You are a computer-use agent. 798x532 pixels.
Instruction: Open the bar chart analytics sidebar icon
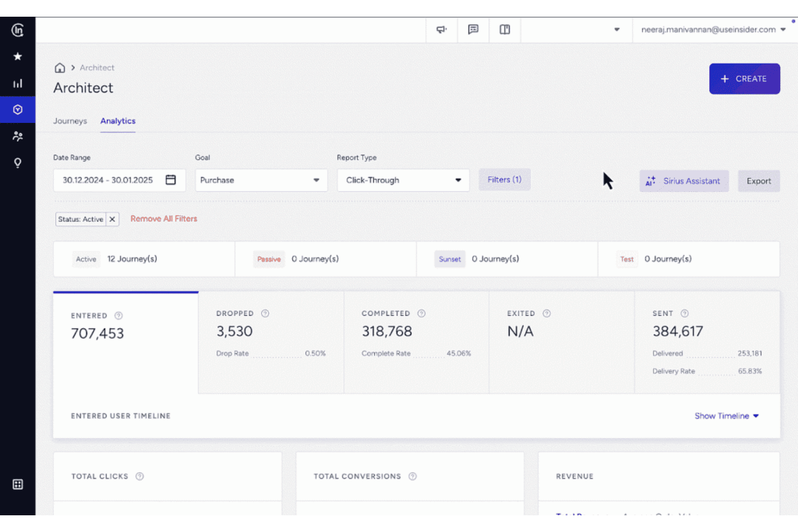pos(18,83)
